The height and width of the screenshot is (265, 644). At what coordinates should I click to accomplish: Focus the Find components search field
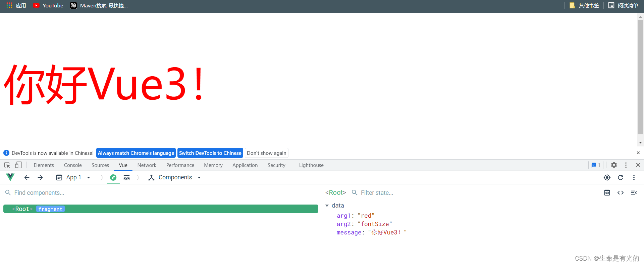click(x=161, y=192)
